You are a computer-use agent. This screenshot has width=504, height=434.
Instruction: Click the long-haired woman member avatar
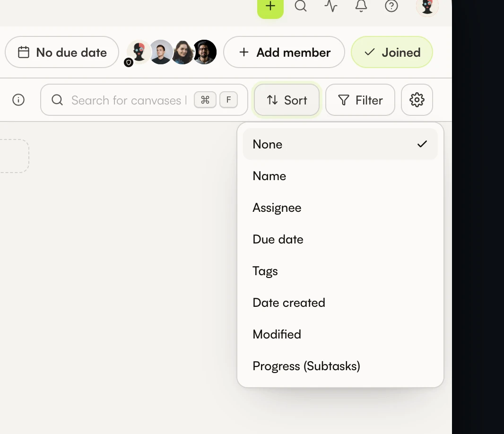(x=182, y=52)
